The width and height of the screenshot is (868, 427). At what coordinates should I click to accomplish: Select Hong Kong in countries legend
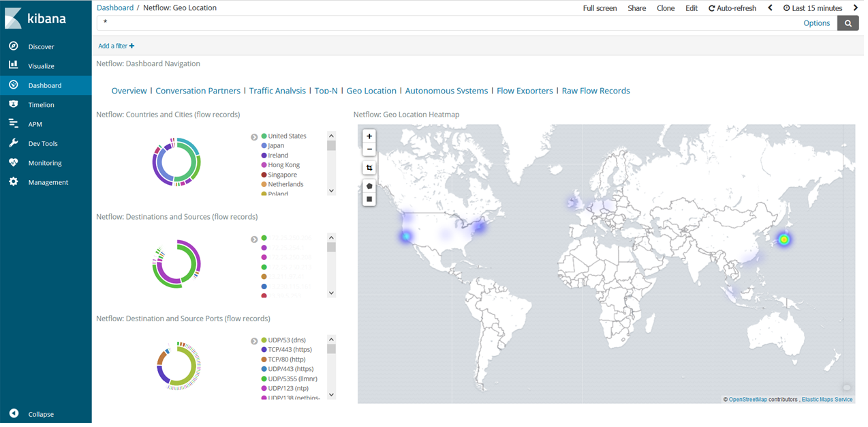(x=283, y=165)
